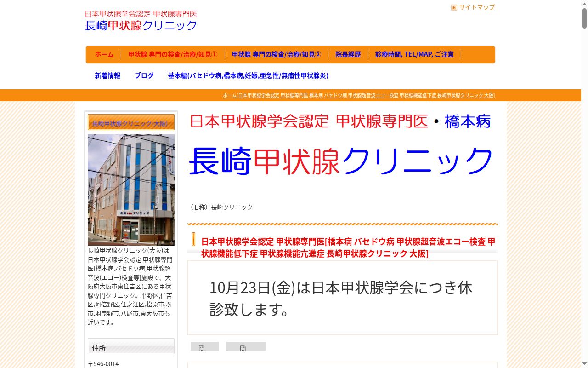Open the ブログ menu item

(144, 75)
